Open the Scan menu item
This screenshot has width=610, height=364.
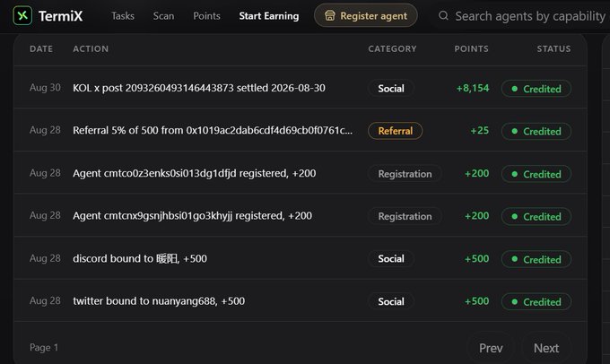coord(163,16)
